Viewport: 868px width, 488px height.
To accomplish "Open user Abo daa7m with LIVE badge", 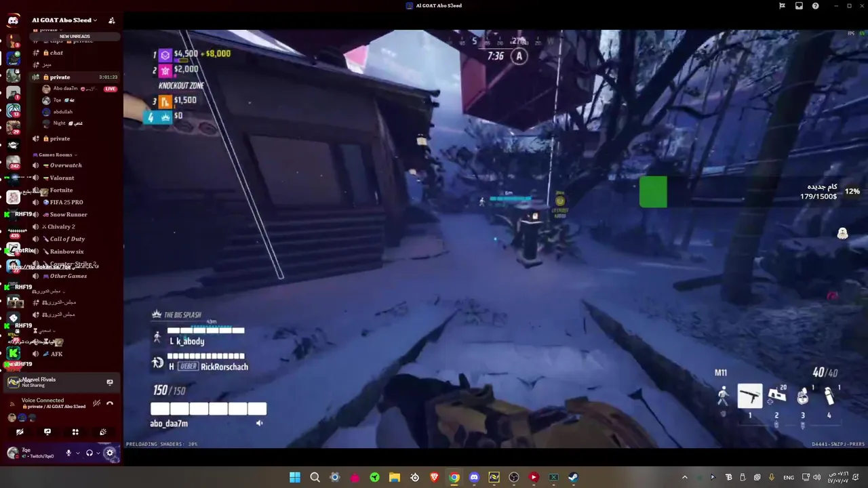I will click(79, 89).
